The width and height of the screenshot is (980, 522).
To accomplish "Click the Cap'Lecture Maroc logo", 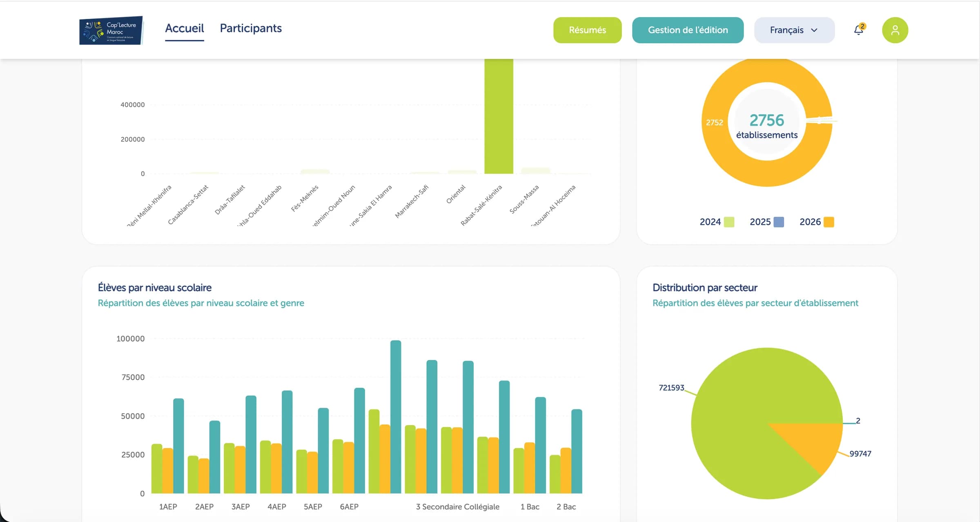I will pyautogui.click(x=111, y=30).
